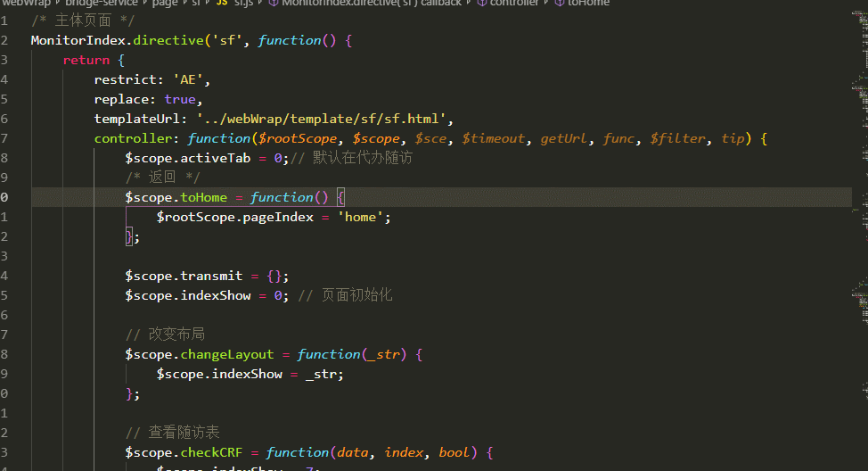
Task: Click the comment 页面初始化
Action: pos(357,295)
